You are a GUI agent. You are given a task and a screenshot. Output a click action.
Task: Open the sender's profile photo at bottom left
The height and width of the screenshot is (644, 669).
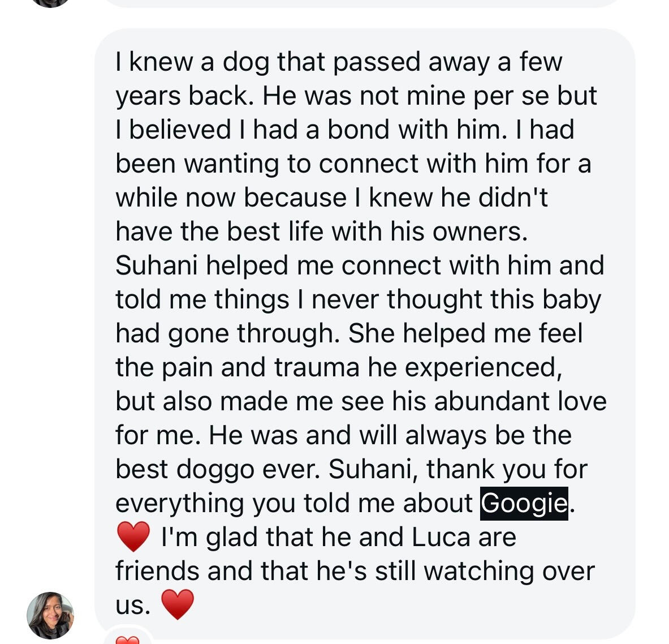(x=48, y=614)
